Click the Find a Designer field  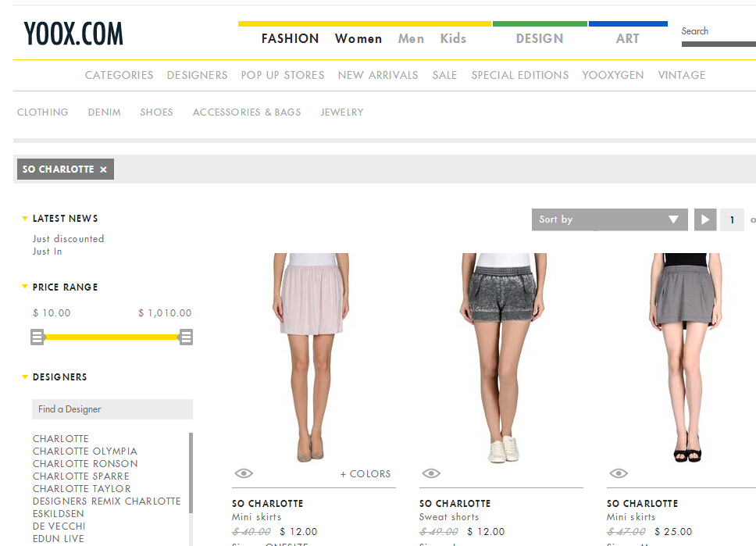tap(112, 409)
